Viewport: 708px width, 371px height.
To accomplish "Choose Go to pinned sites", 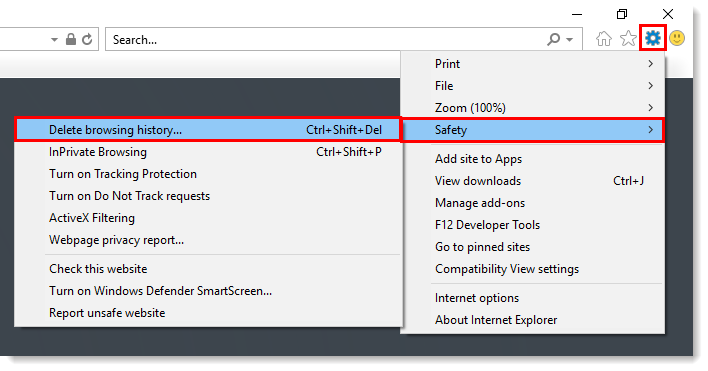I will point(533,247).
